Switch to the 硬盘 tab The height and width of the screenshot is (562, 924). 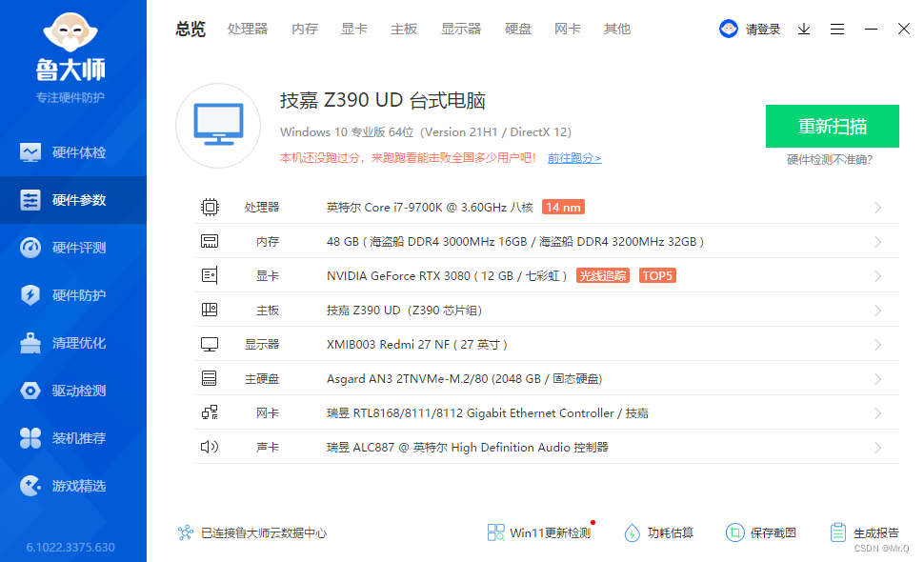point(518,29)
